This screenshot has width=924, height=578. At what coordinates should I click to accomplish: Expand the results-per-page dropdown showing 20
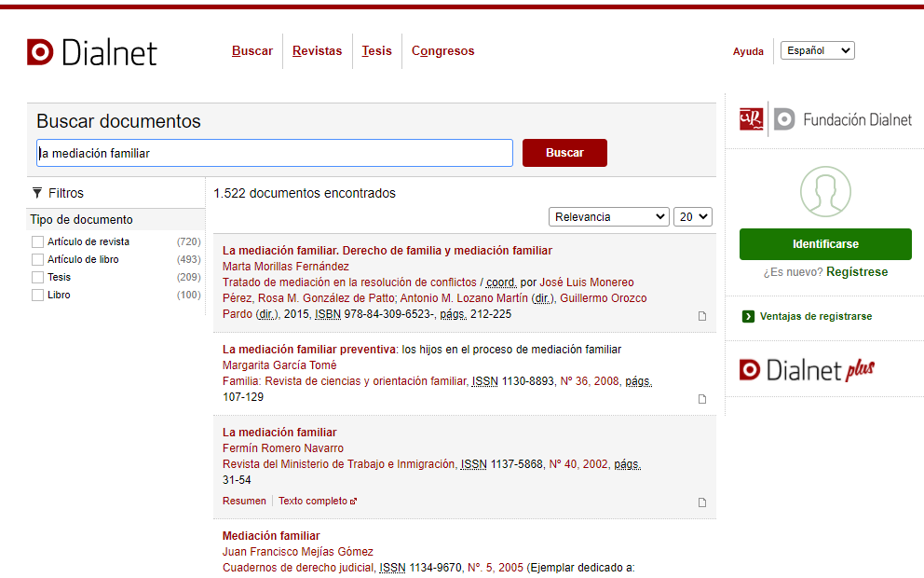coord(692,216)
